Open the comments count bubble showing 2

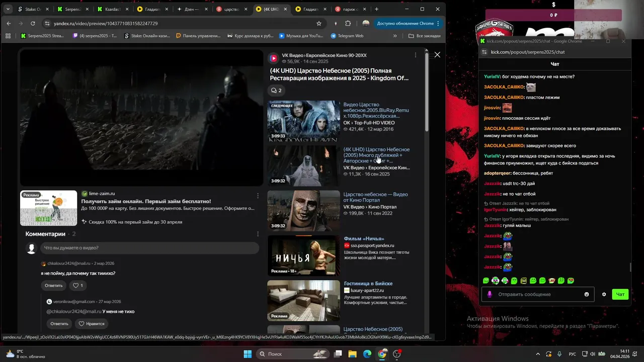(276, 90)
